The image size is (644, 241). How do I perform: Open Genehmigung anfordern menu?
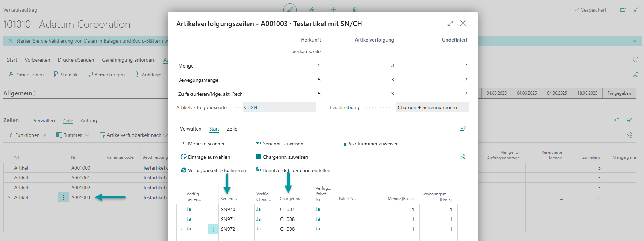click(x=129, y=60)
